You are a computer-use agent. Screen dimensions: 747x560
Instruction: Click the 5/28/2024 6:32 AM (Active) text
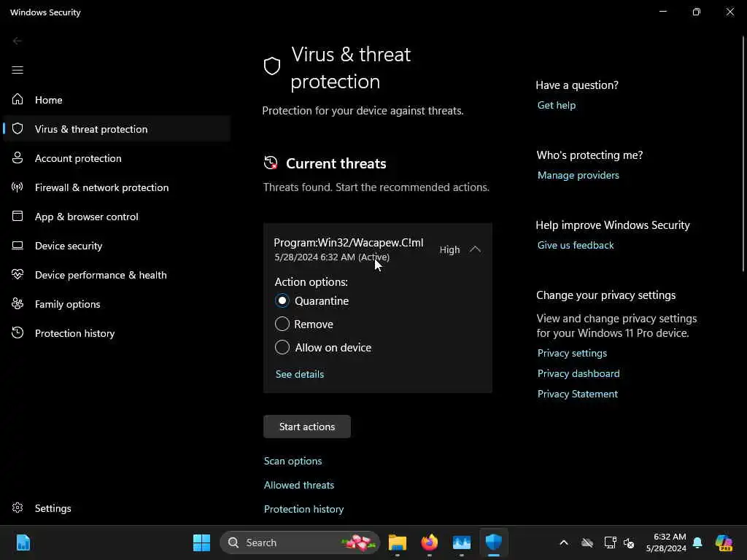coord(332,257)
